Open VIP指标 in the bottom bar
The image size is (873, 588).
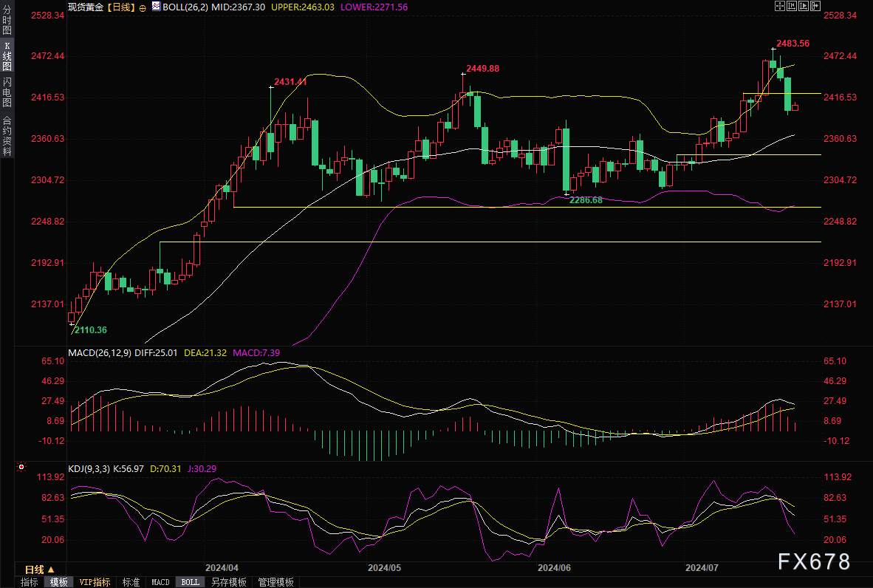(95, 582)
